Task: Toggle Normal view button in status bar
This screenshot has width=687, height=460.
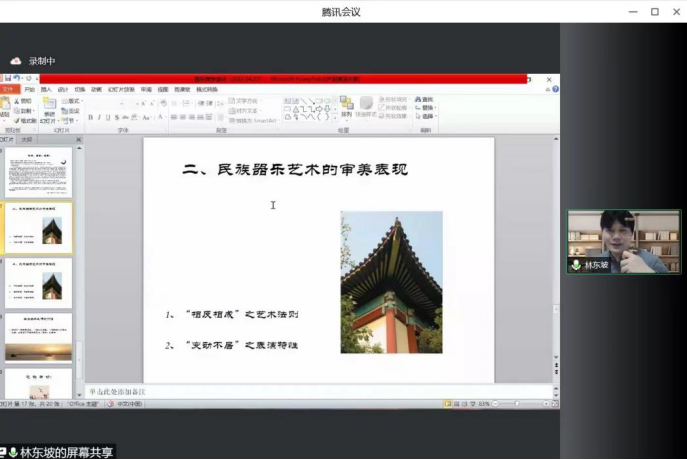Action: point(448,404)
